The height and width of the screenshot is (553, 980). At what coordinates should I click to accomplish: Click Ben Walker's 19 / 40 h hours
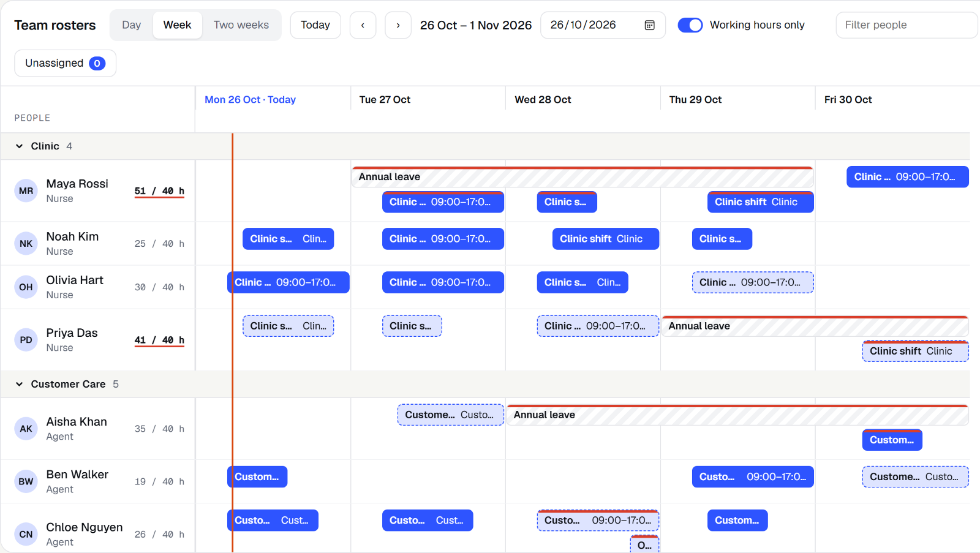159,481
